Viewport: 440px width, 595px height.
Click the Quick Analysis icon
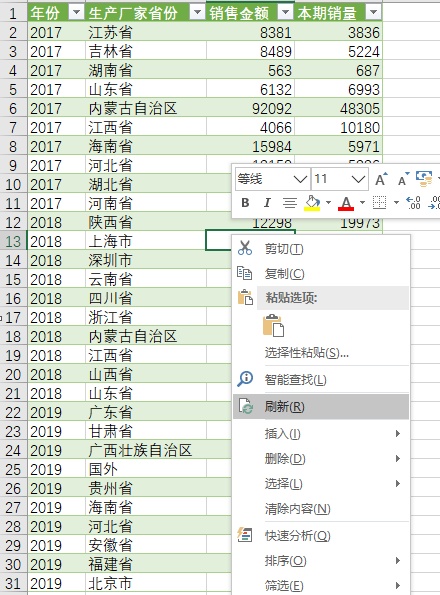[245, 535]
